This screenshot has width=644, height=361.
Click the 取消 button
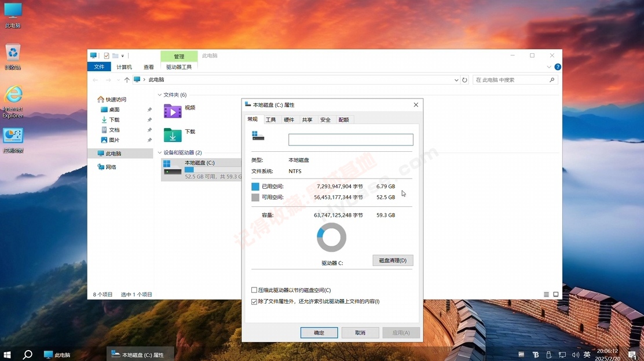tap(360, 333)
